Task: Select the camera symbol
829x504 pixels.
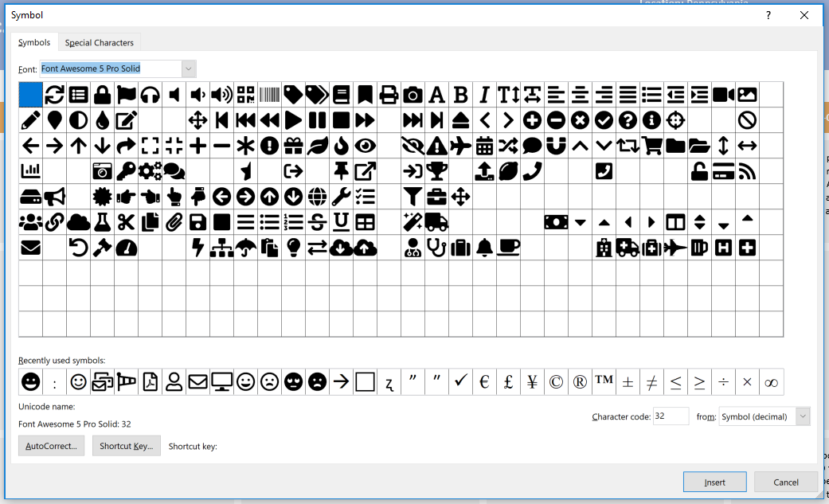Action: 413,94
